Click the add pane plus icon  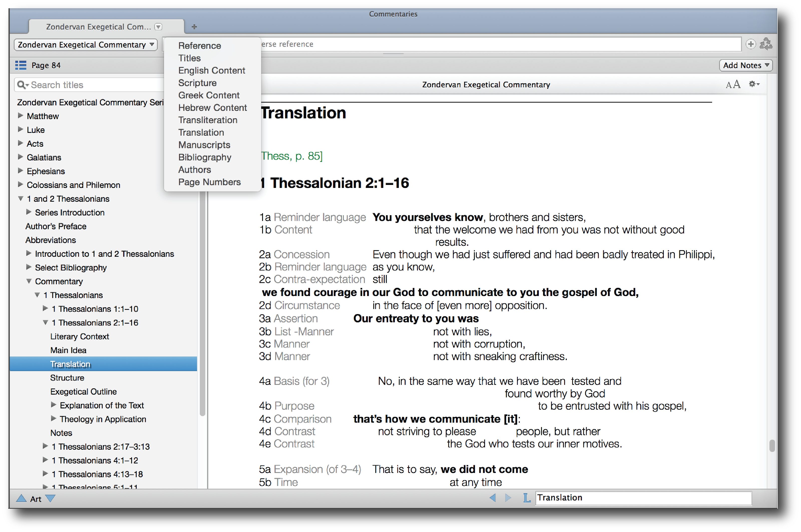click(750, 44)
